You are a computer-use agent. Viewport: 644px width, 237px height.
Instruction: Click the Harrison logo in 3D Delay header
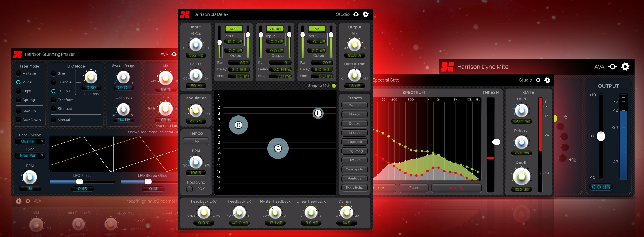(185, 14)
